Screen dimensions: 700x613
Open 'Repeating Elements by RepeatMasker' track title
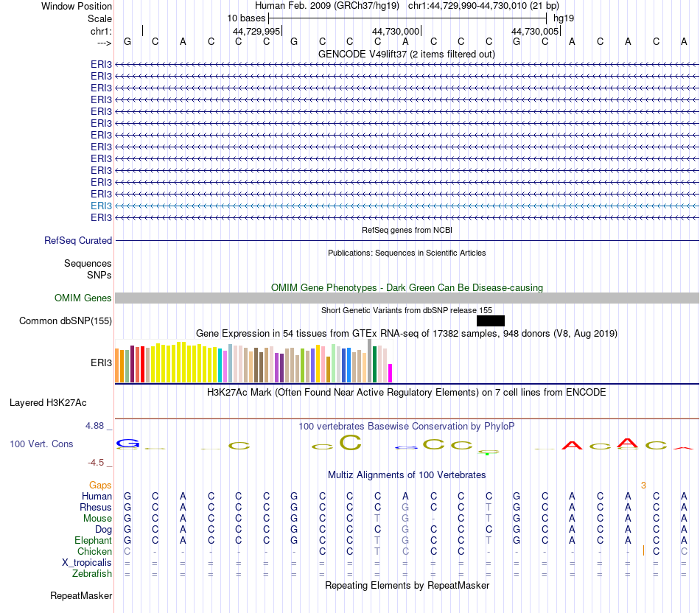[x=407, y=585]
